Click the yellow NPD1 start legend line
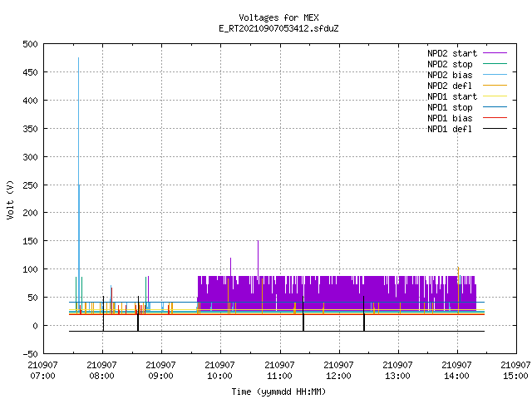Image resolution: width=532 pixels, height=399 pixels. click(x=495, y=96)
